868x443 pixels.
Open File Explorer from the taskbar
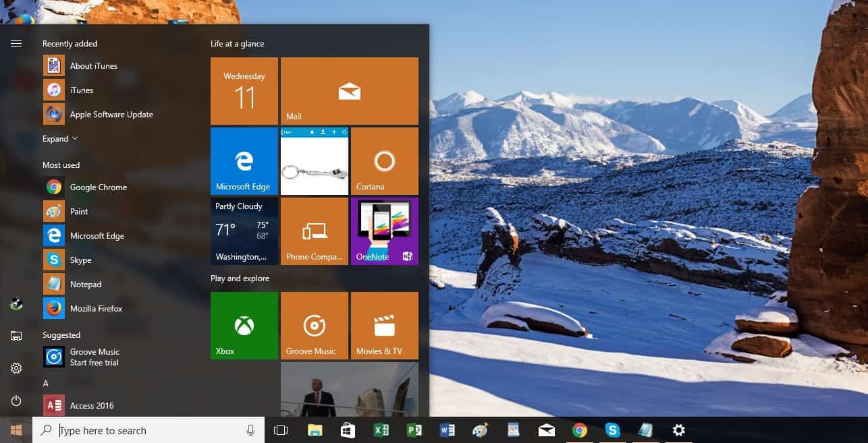click(315, 430)
